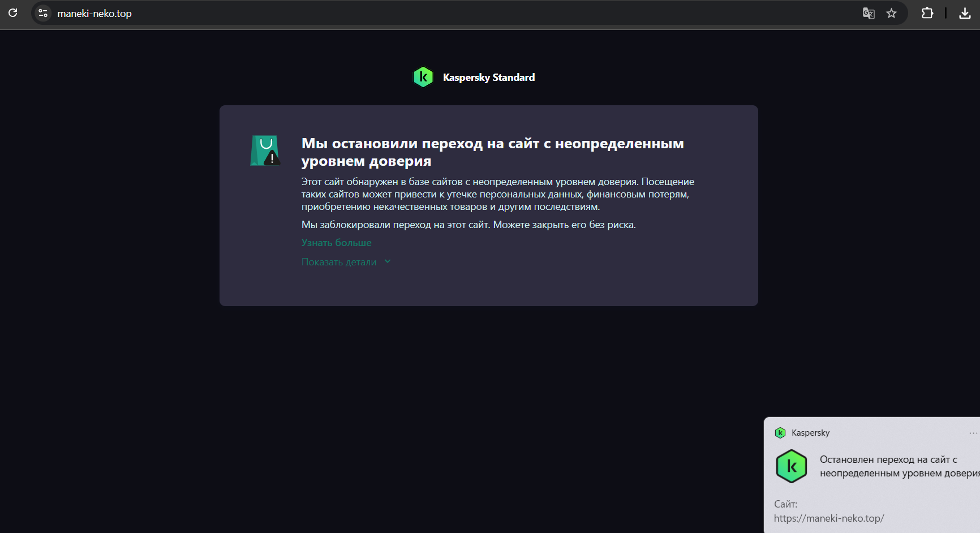Viewport: 980px width, 533px height.
Task: Click the Kaspersky Standard hexagon logo
Action: (x=423, y=77)
